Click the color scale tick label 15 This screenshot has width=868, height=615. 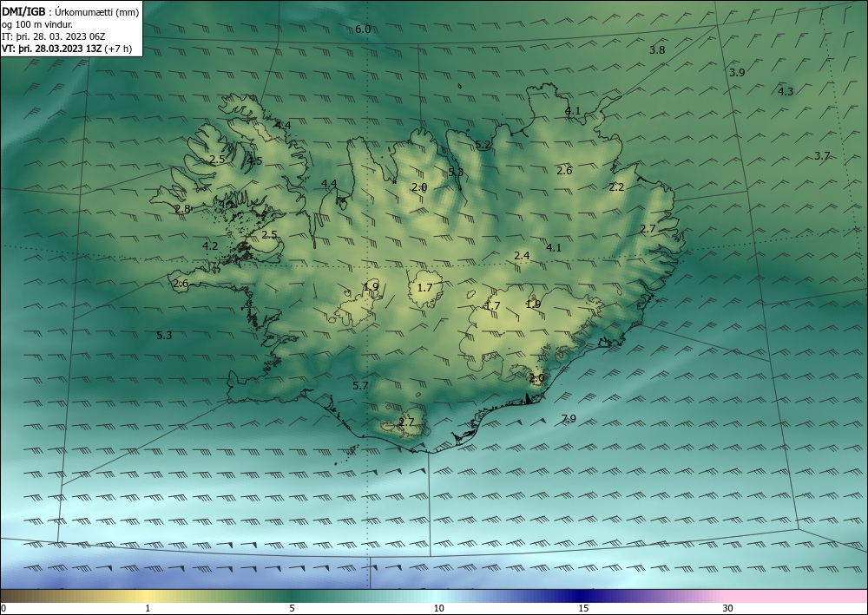583,608
